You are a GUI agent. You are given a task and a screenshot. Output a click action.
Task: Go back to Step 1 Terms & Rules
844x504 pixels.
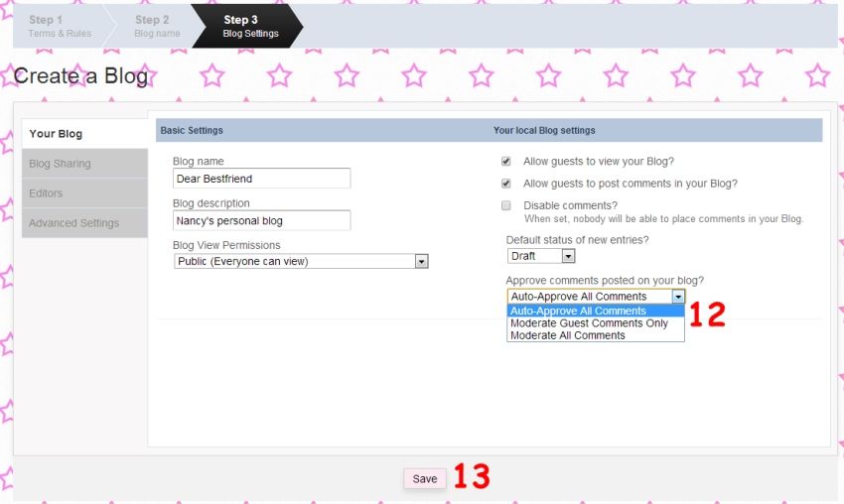[60, 26]
